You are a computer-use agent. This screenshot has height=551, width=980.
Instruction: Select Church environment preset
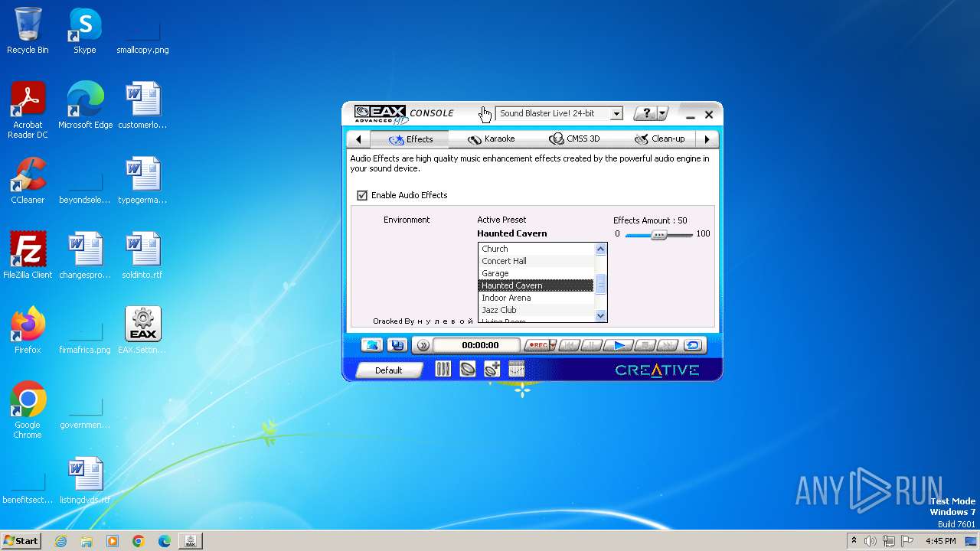536,249
